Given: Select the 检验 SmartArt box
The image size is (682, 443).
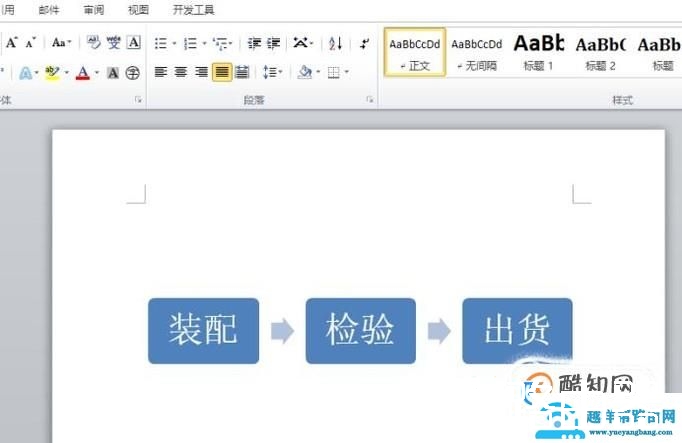Looking at the screenshot, I should (x=361, y=331).
